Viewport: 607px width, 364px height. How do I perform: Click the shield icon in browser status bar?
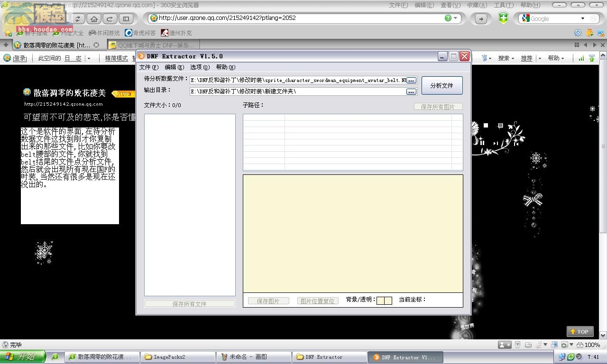point(518,345)
